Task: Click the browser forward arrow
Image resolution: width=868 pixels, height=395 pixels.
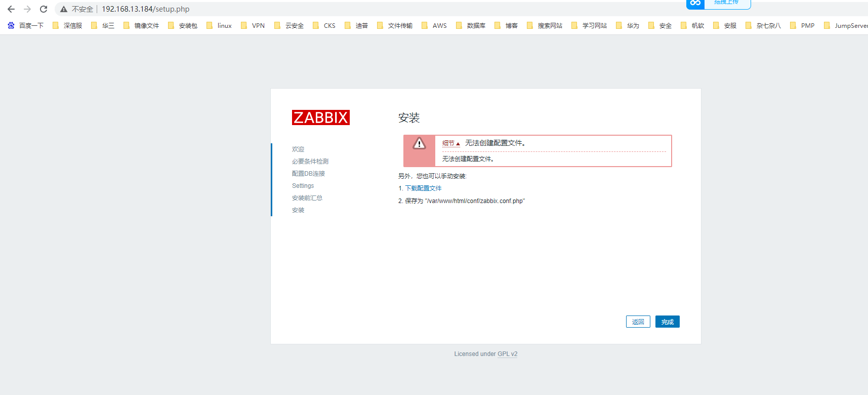Action: pos(27,9)
